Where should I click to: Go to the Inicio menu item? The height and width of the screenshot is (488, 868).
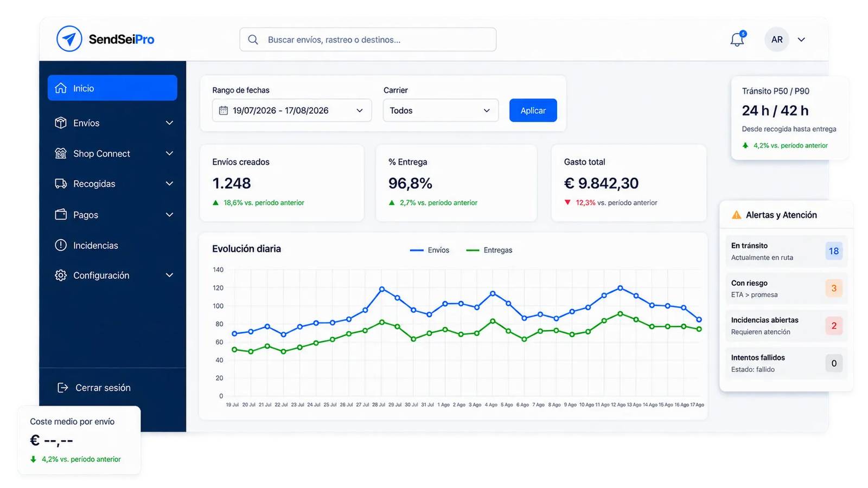coord(112,88)
